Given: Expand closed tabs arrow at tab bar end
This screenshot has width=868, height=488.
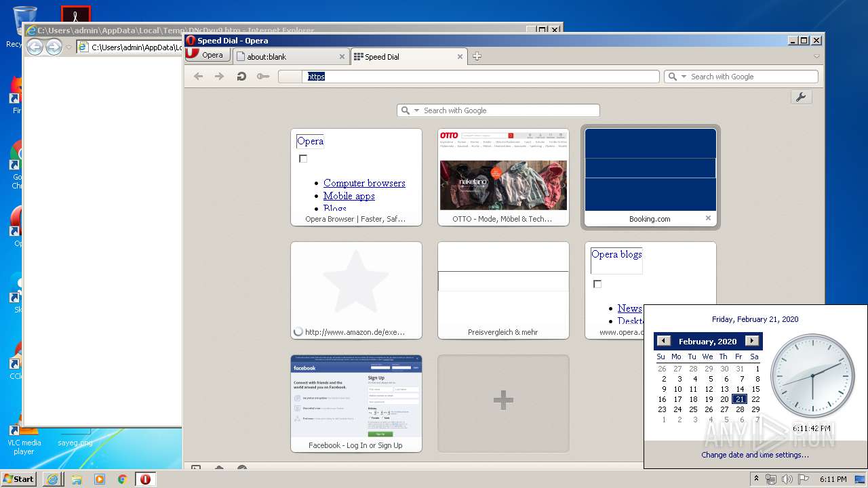Looking at the screenshot, I should 816,56.
